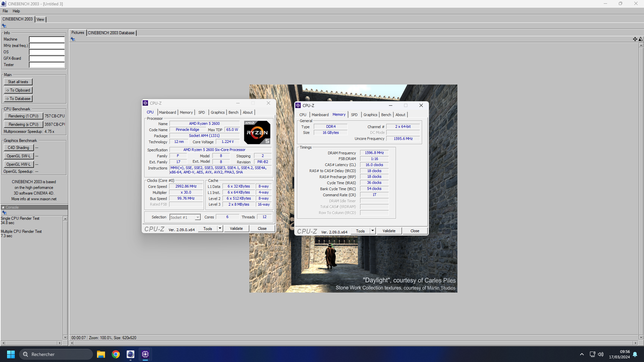Run Rendering (x CPU) benchmark
The image size is (644, 362).
23,124
